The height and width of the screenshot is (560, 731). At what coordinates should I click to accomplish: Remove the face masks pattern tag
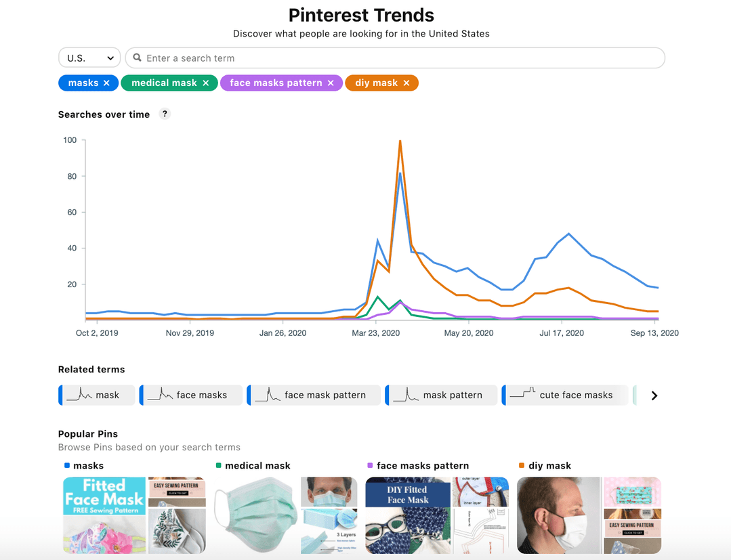(x=331, y=83)
